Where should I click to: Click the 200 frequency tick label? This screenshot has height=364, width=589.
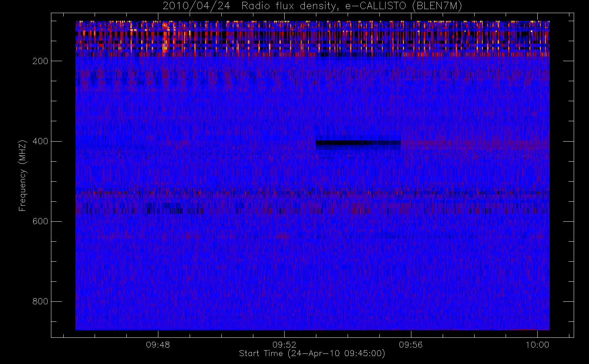(x=40, y=61)
